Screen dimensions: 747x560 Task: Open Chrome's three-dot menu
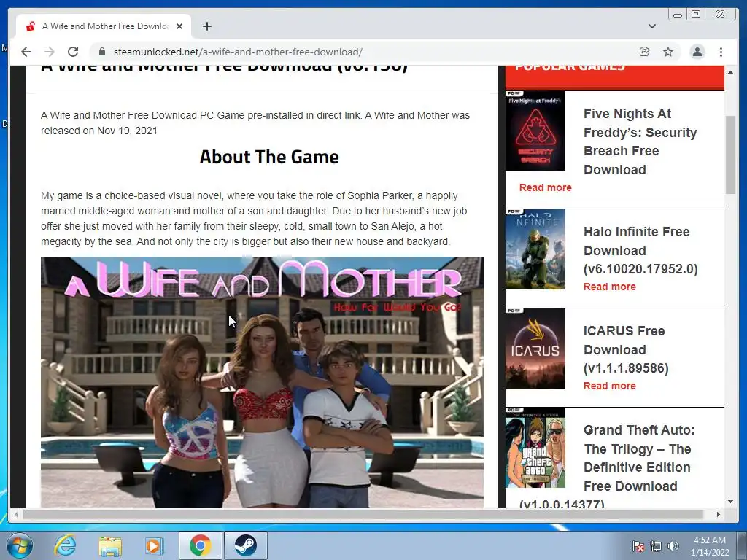point(721,52)
